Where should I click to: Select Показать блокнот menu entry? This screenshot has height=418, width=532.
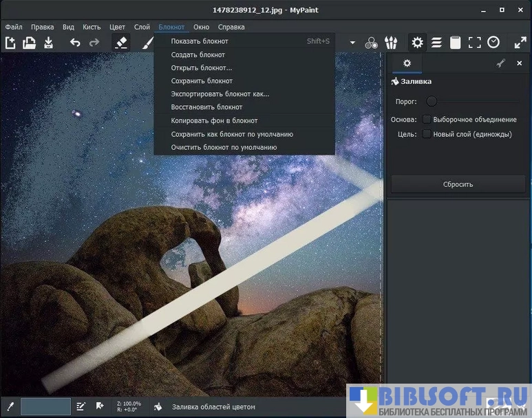point(200,41)
